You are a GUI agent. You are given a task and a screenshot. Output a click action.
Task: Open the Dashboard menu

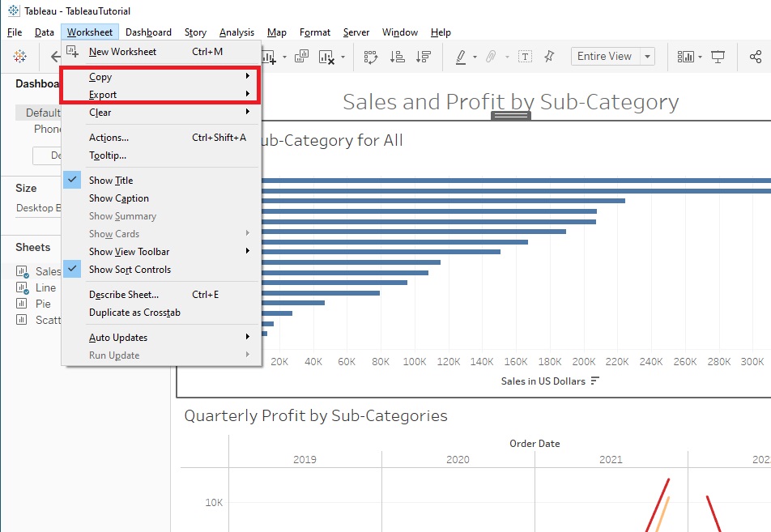[148, 32]
